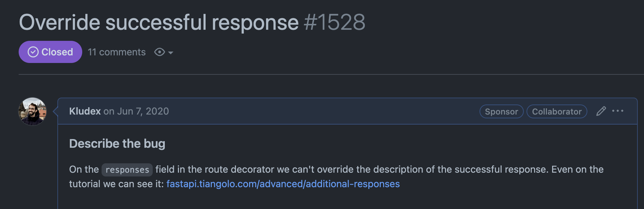Open the three-dot comment options menu
This screenshot has height=209, width=644.
pyautogui.click(x=618, y=111)
